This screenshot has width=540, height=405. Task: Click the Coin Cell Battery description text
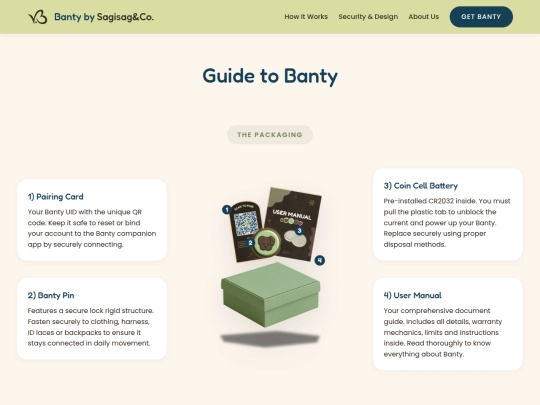tap(447, 222)
